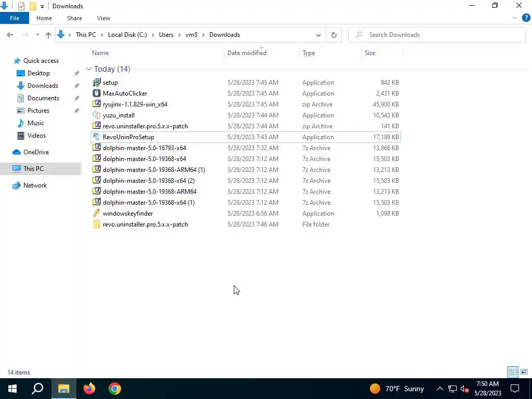Open Firefox from the taskbar
This screenshot has height=399, width=532.
tap(89, 389)
